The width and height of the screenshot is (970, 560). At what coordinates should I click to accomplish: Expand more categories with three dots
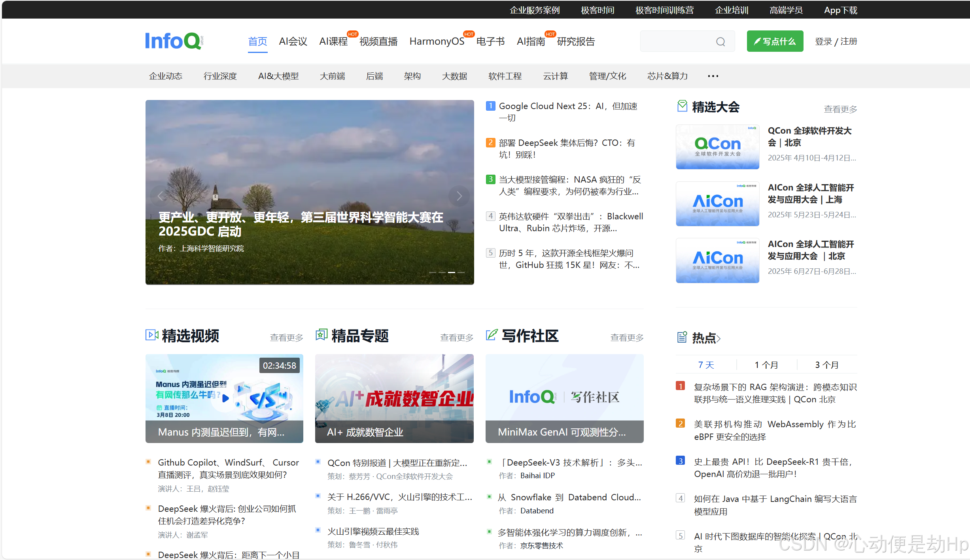pyautogui.click(x=713, y=76)
